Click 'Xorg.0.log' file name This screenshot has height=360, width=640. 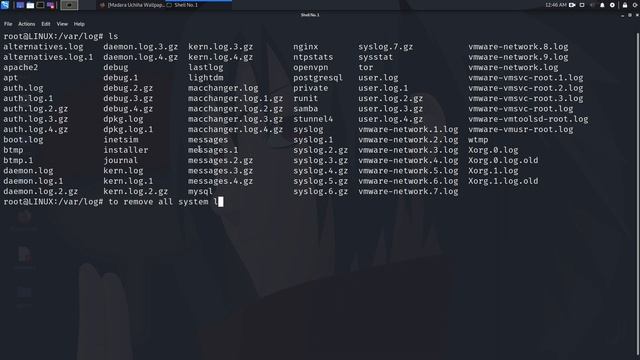pos(493,150)
